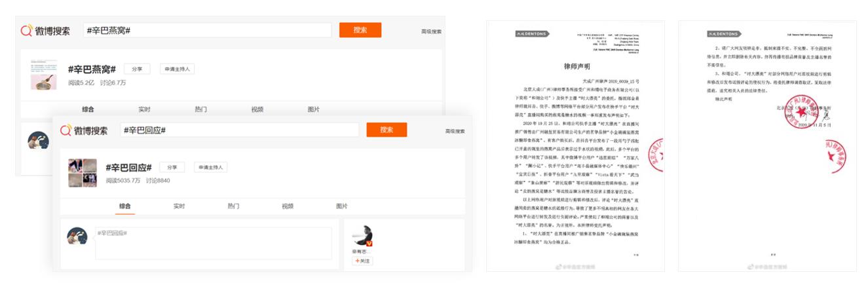This screenshot has height=283, width=868.
Task: Click the 律师声明 heading on first page
Action: pyautogui.click(x=576, y=66)
